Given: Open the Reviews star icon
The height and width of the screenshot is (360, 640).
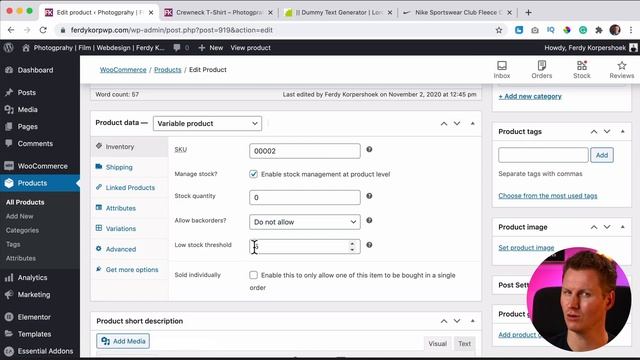Looking at the screenshot, I should pyautogui.click(x=622, y=69).
